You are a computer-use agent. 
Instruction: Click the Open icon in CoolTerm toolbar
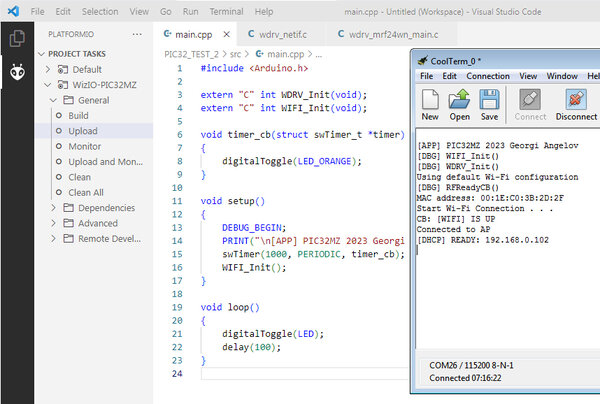pyautogui.click(x=459, y=99)
